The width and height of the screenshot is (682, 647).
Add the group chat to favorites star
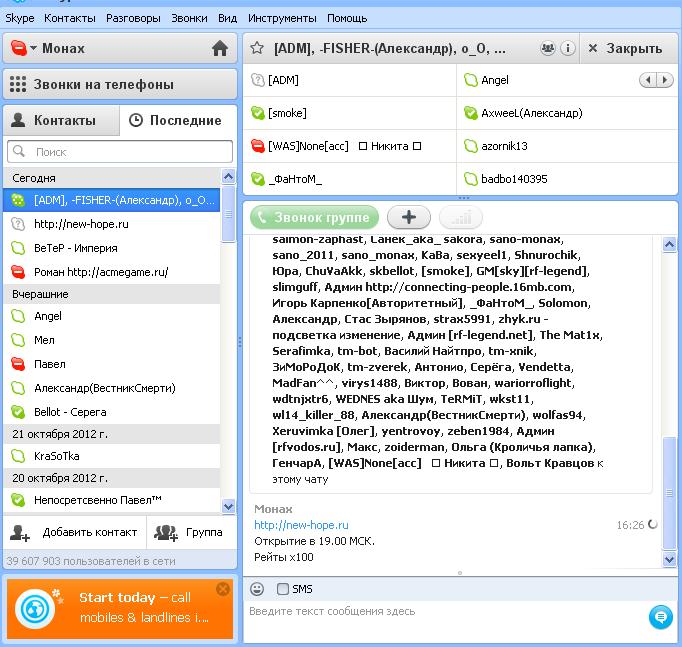[x=257, y=48]
